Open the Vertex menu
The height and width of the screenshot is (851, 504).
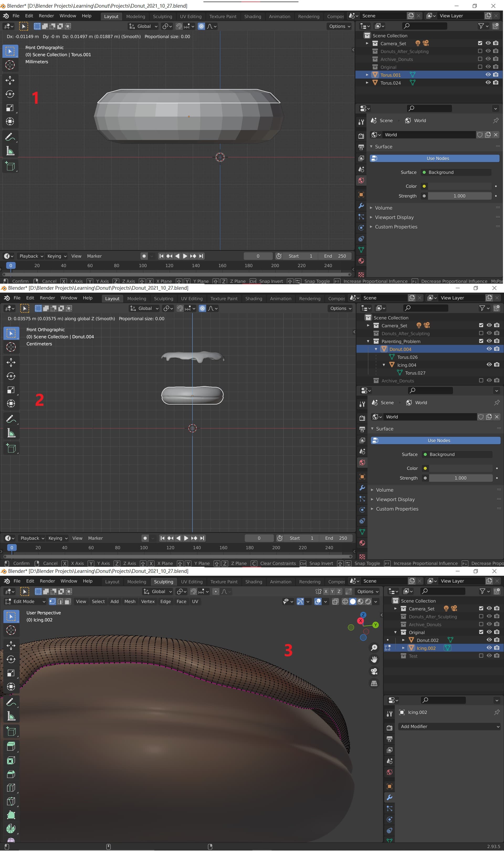(148, 601)
